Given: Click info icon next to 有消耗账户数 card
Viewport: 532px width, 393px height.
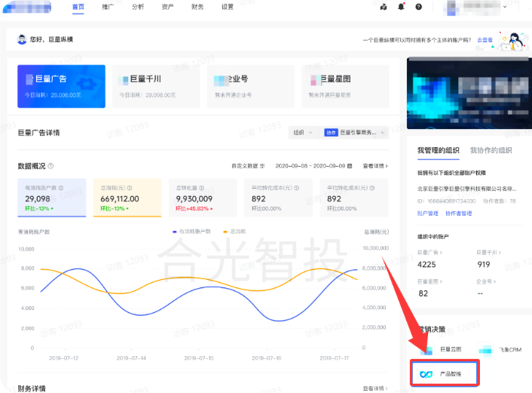Looking at the screenshot, I should click(x=61, y=188).
